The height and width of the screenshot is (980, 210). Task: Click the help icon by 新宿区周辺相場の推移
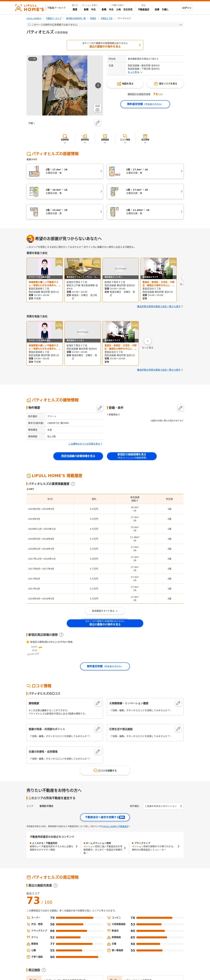tap(61, 635)
